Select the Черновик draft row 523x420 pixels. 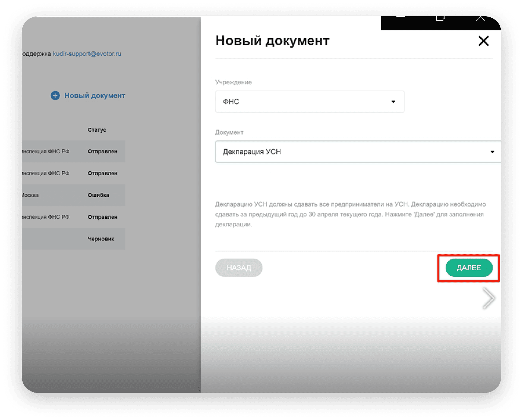click(x=101, y=239)
